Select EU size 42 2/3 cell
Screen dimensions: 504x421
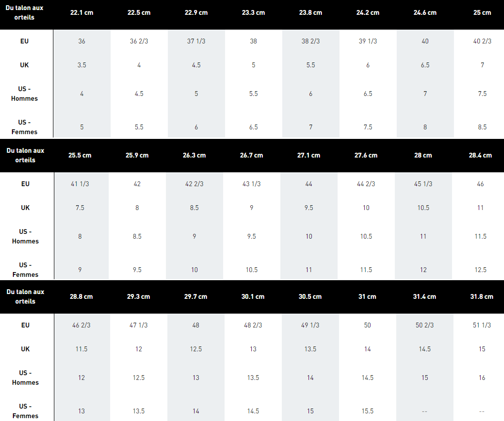pyautogui.click(x=194, y=184)
